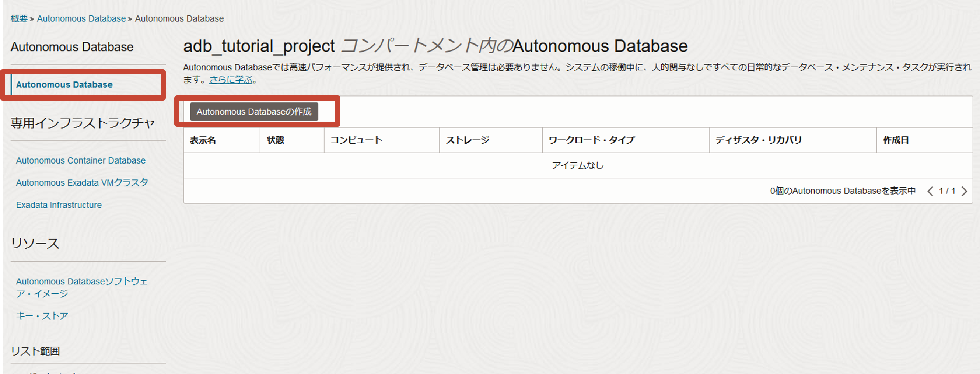Select 'Autonomous Database' in the sidebar
The image size is (980, 374).
64,84
